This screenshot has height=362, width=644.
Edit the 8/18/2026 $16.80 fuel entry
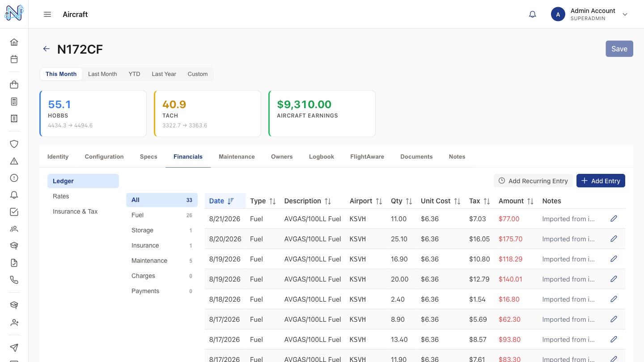click(x=614, y=299)
